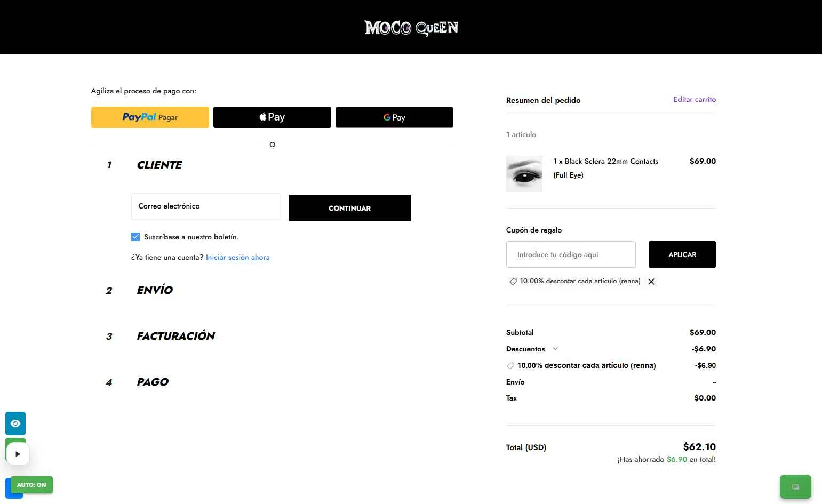Click the green floating button bottom-right
Image resolution: width=822 pixels, height=504 pixels.
click(795, 486)
